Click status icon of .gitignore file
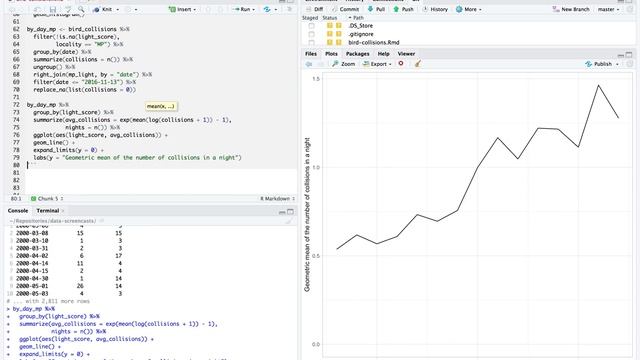 (334, 34)
